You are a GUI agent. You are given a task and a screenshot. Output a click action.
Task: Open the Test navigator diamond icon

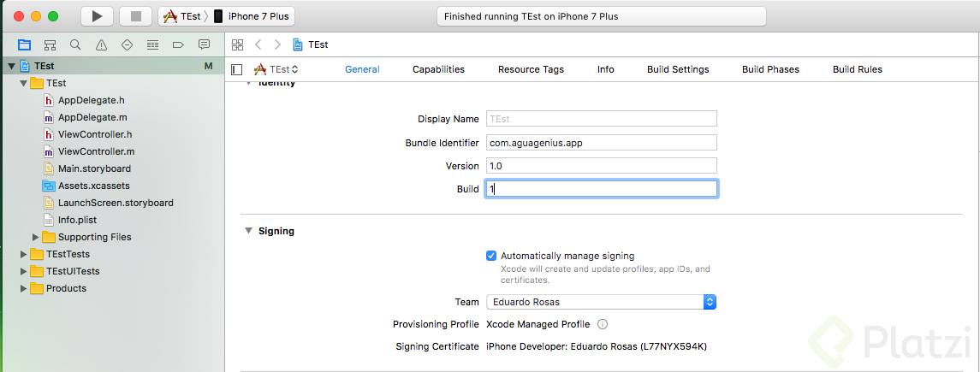pyautogui.click(x=127, y=45)
